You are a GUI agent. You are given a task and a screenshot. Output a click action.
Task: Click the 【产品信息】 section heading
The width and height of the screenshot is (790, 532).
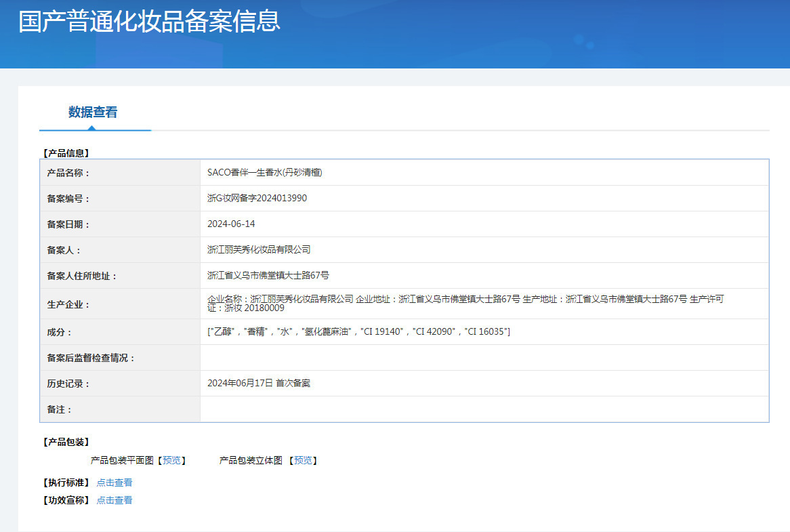66,153
